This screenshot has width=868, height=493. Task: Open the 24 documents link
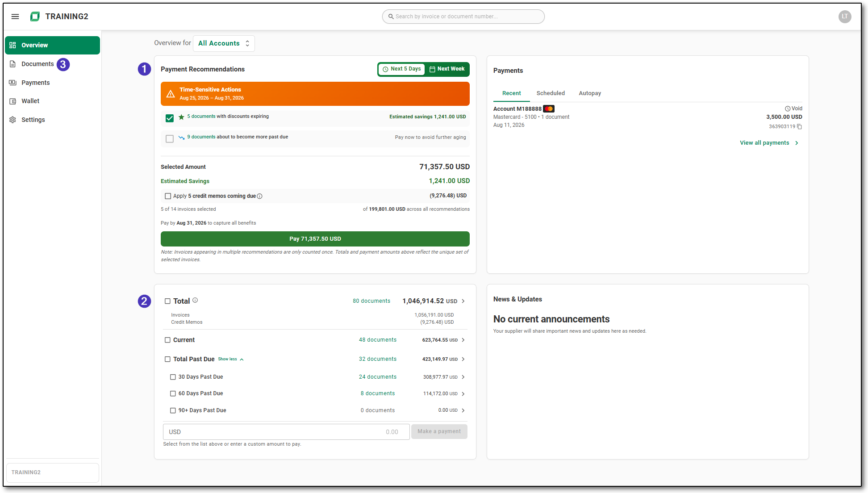pyautogui.click(x=378, y=377)
